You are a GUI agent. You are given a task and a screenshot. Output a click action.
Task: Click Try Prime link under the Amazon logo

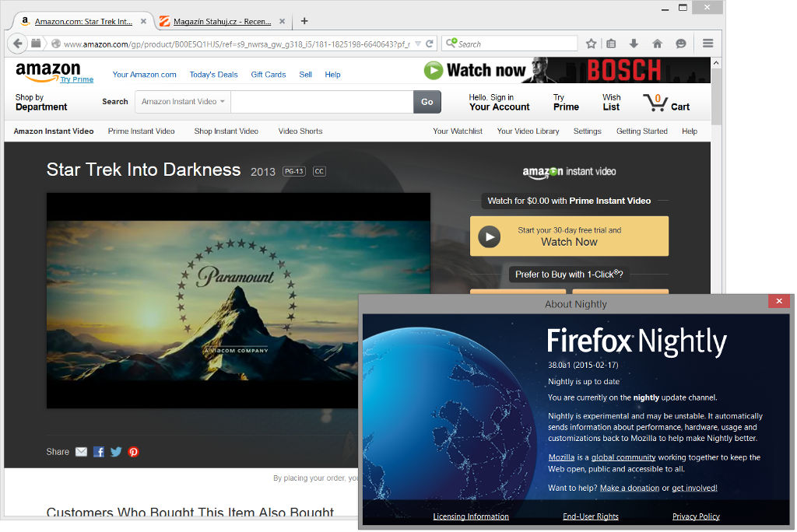click(x=77, y=79)
